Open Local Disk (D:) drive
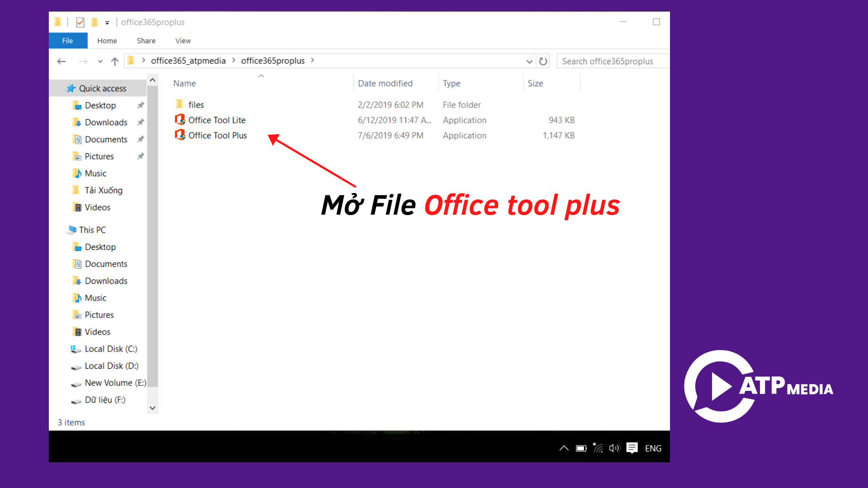 [x=111, y=366]
